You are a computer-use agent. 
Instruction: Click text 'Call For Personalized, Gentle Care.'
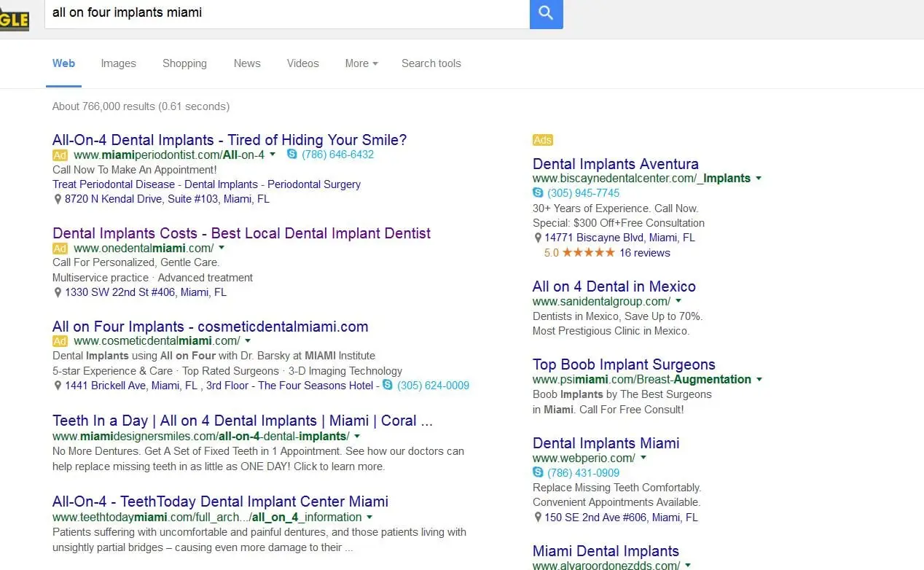136,262
